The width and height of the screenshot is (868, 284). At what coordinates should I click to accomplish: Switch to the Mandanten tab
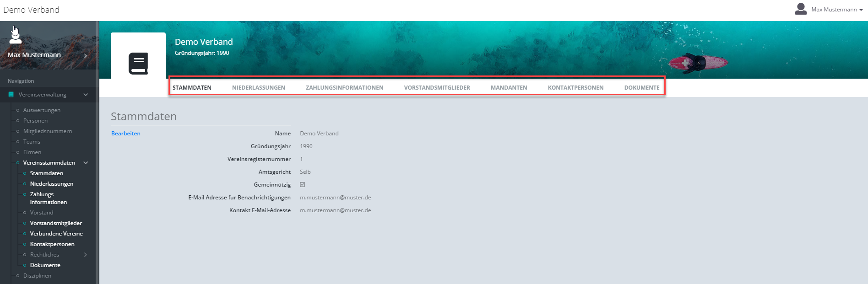click(x=509, y=88)
